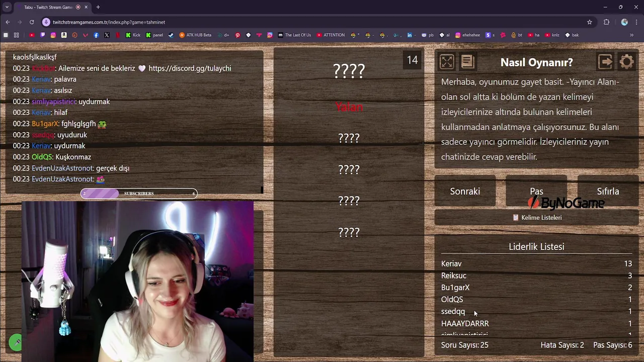The width and height of the screenshot is (644, 362).
Task: Open Kelime Listeleri word lists link
Action: [537, 217]
